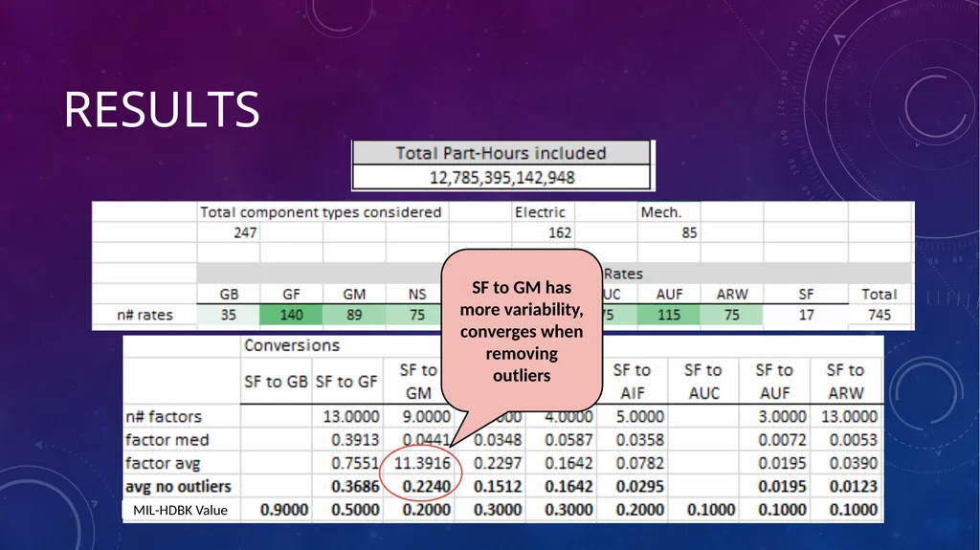The width and height of the screenshot is (980, 550).
Task: Click the factor med value 0.0441
Action: (426, 440)
